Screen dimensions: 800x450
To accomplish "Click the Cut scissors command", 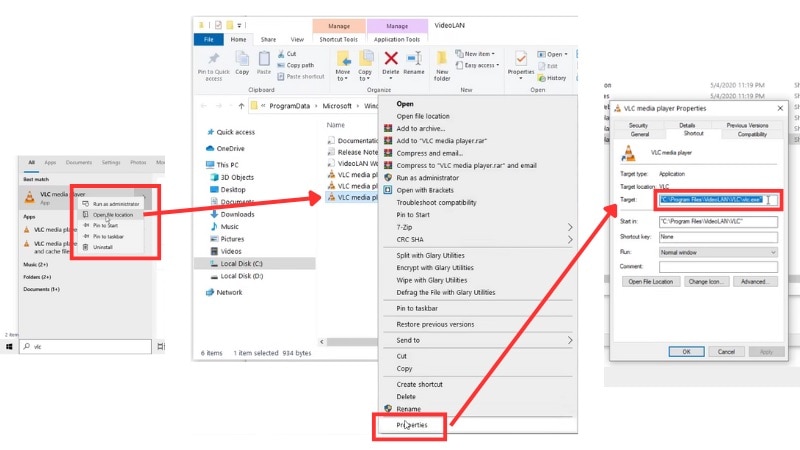I will [287, 54].
